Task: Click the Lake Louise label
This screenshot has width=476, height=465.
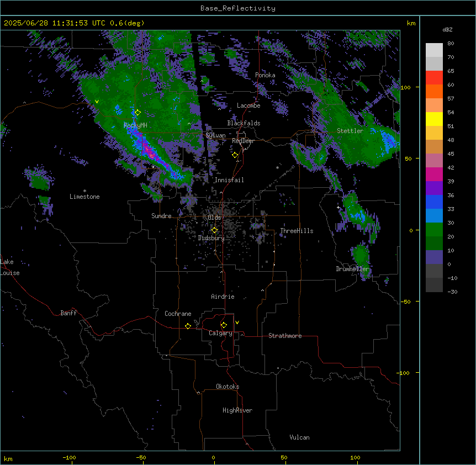Action: point(10,267)
